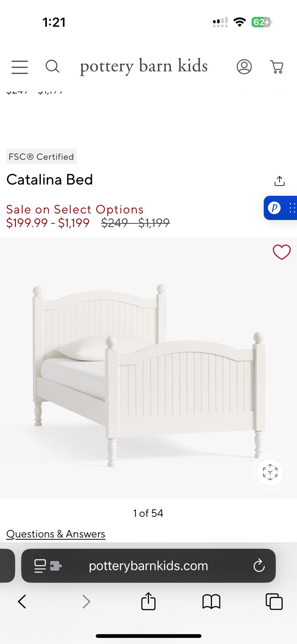Open Safari bookmarks

point(211,602)
